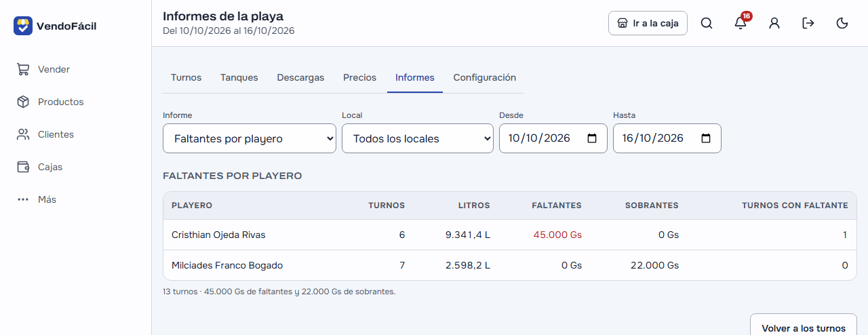The image size is (868, 335).
Task: Click the 22.000 Gs sobrantes value
Action: [654, 265]
